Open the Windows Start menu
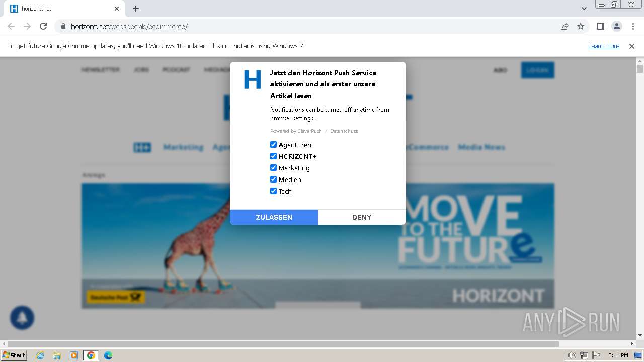Image resolution: width=644 pixels, height=362 pixels. (x=14, y=355)
